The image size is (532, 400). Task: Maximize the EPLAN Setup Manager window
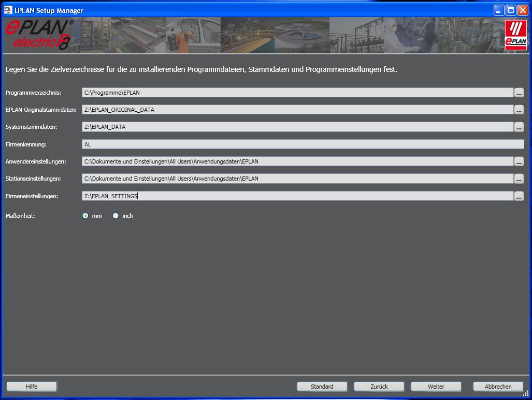click(511, 10)
